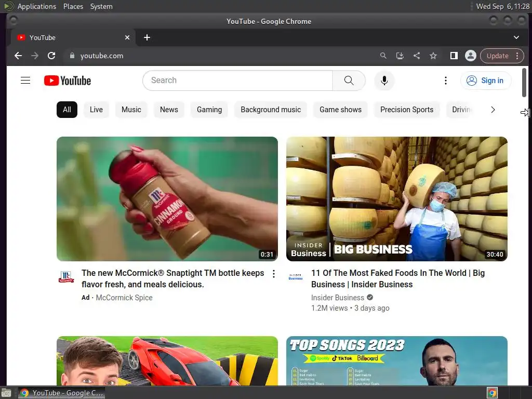Open more options for McCormick ad
Screen dimensions: 532x399
(x=274, y=274)
